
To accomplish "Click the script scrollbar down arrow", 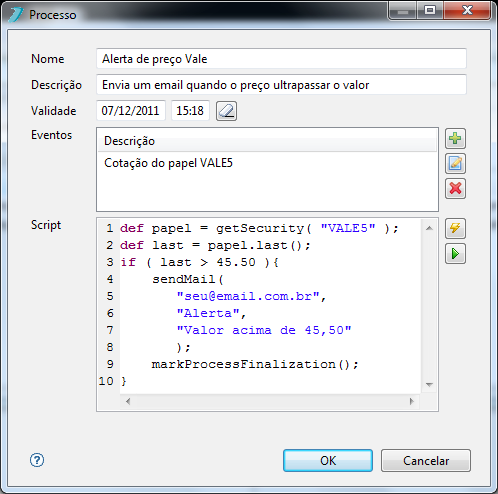I will 429,385.
